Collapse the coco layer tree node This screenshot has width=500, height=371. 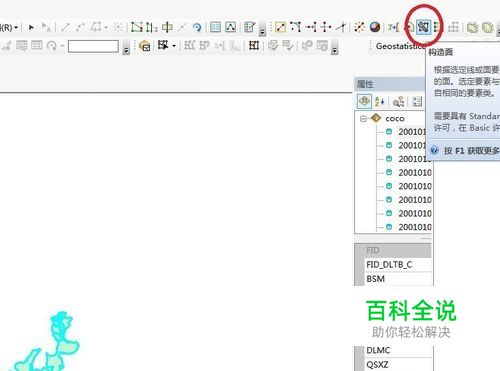(x=363, y=119)
